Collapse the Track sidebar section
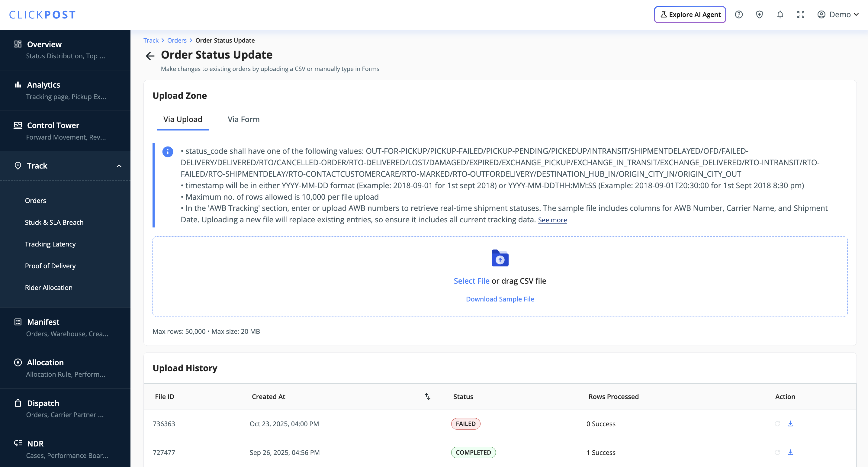 (x=119, y=166)
